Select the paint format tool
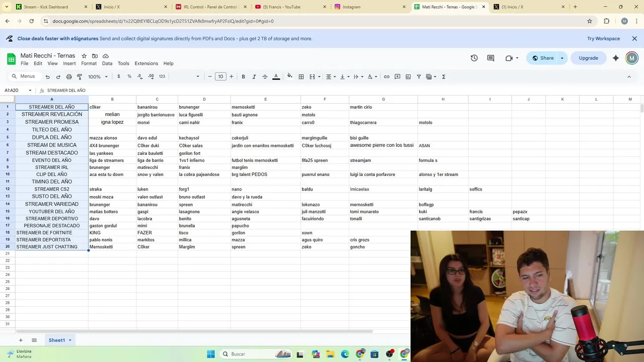This screenshot has width=644, height=362. (79, 77)
